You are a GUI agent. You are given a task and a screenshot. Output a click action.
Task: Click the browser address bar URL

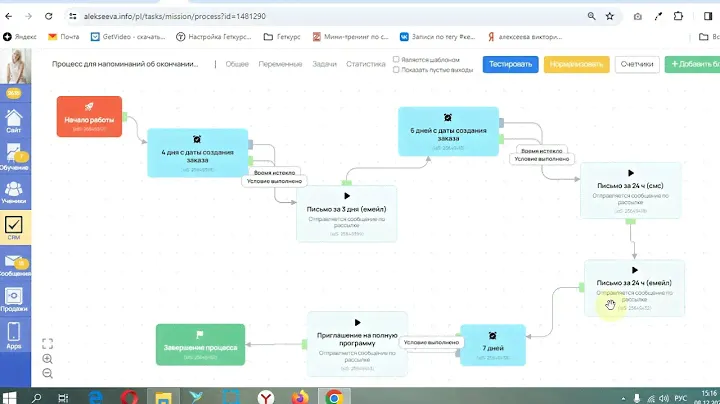[300, 16]
